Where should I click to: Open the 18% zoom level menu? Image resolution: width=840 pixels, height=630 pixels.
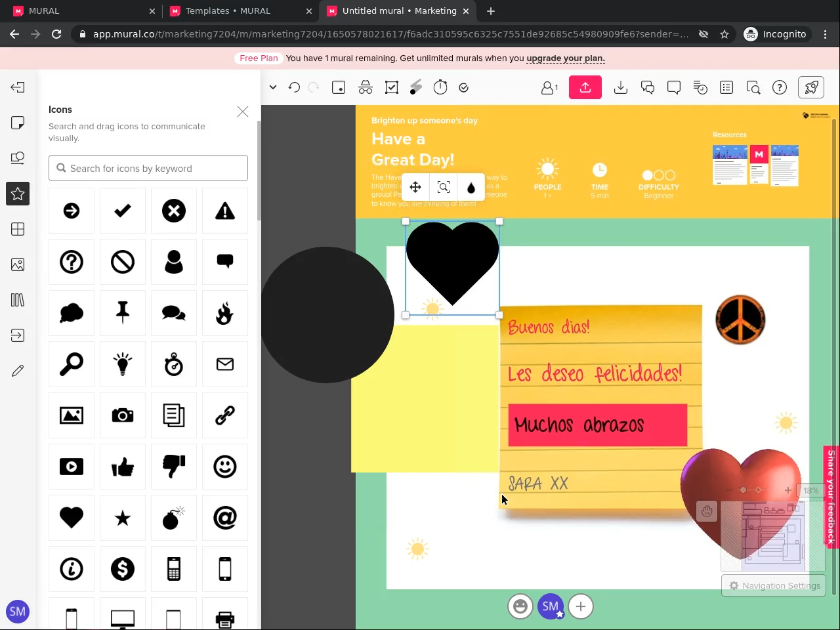click(811, 490)
